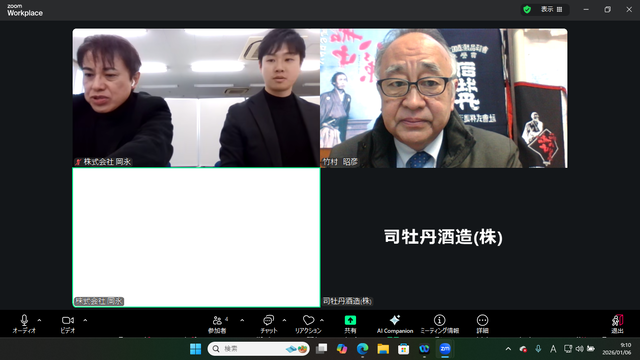Open the AI Companion panel
Image resolution: width=640 pixels, height=360 pixels.
click(395, 324)
